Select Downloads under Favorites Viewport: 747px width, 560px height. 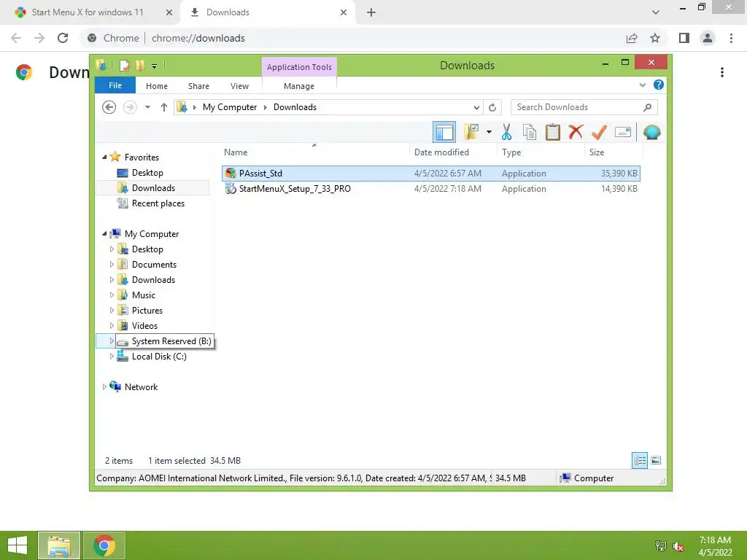[153, 187]
